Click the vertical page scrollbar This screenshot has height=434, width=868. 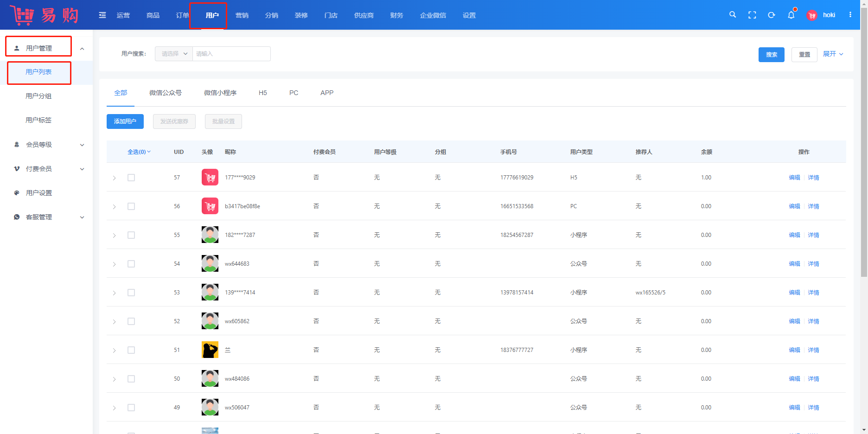click(864, 139)
